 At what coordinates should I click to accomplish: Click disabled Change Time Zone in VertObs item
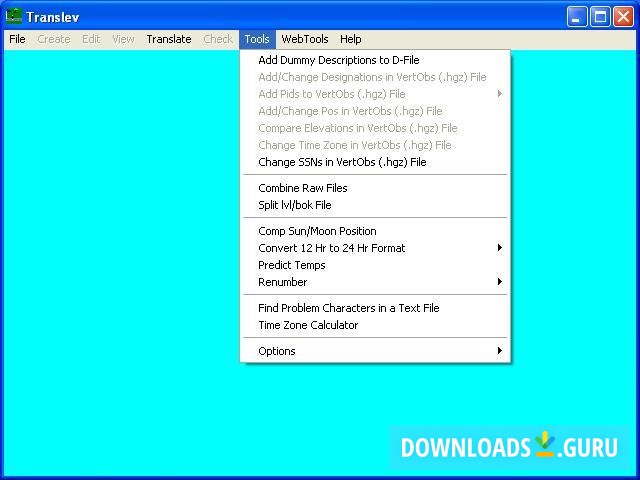click(x=375, y=145)
